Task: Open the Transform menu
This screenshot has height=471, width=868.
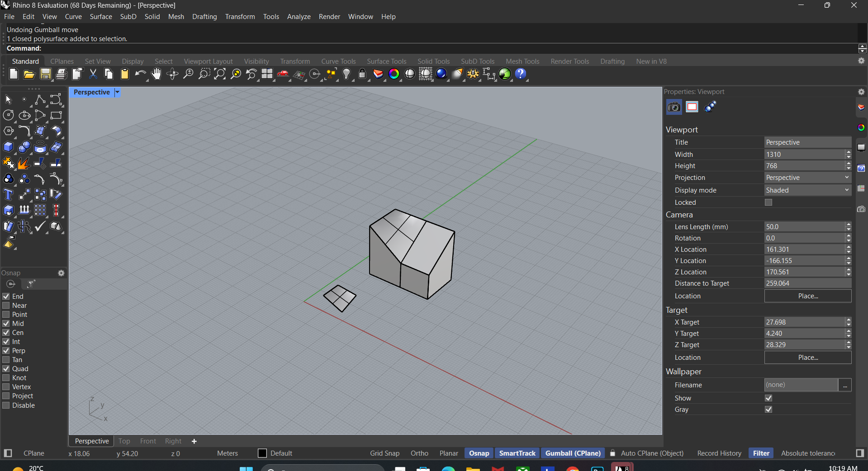Action: [240, 17]
